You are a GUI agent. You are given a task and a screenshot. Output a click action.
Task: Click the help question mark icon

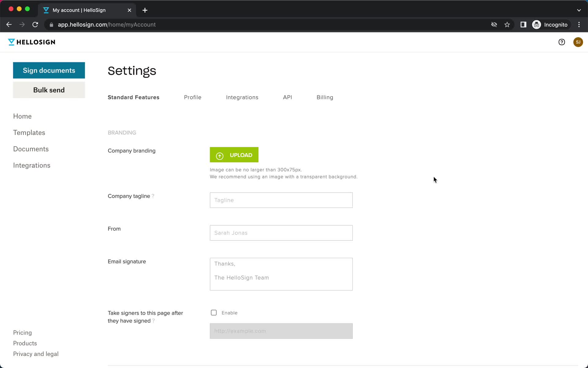click(562, 42)
